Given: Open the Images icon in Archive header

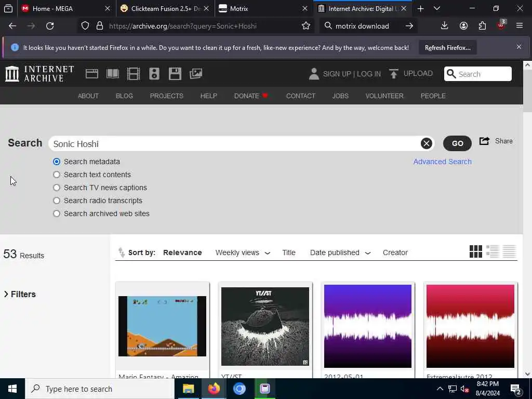Looking at the screenshot, I should click(196, 74).
